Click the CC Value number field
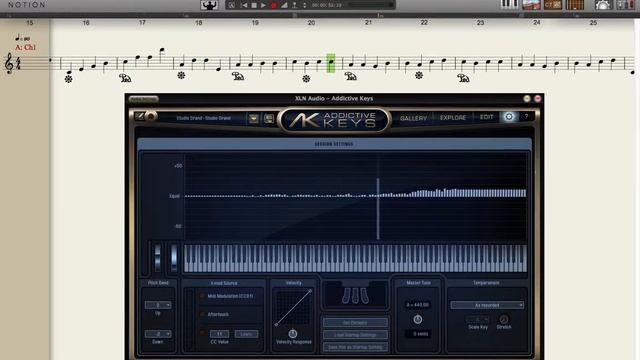The height and width of the screenshot is (360, 640). click(x=220, y=334)
